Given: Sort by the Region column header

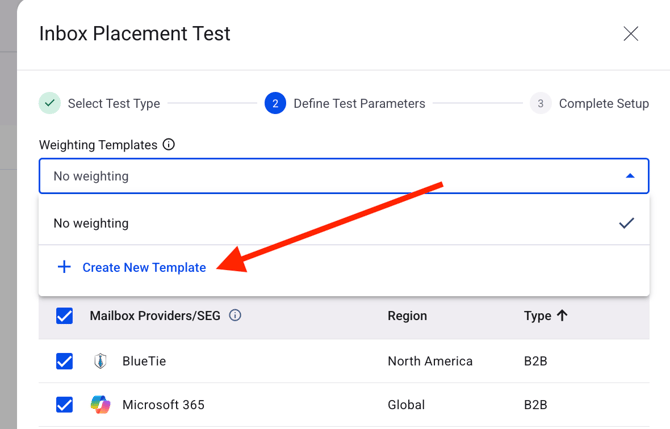Looking at the screenshot, I should (407, 315).
